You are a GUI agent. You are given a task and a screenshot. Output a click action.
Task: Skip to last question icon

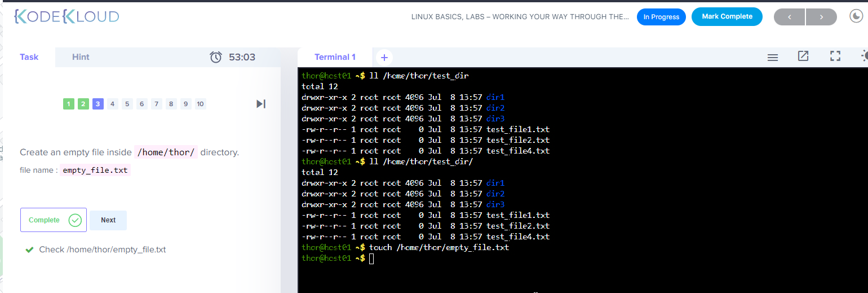tap(261, 104)
